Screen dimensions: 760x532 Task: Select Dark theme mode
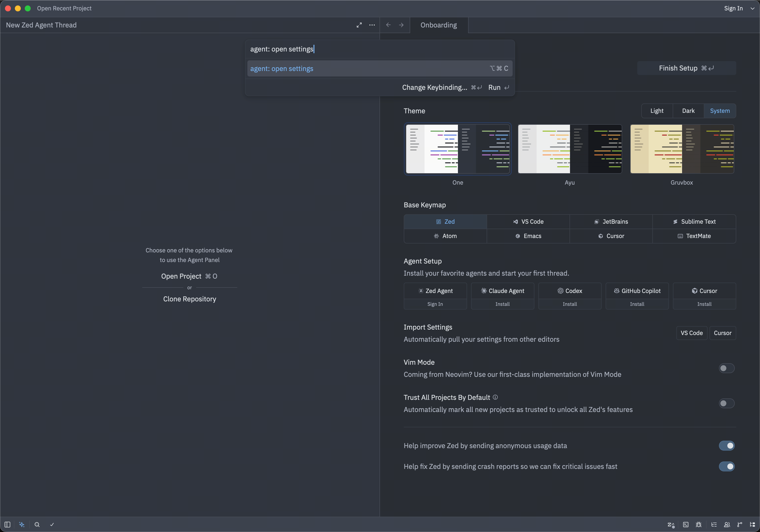[x=688, y=111]
